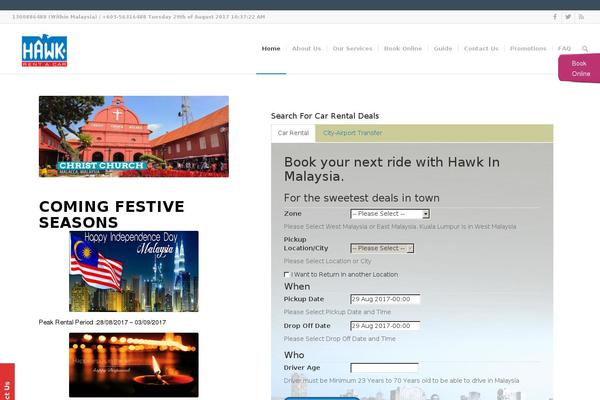Open the RSS feed icon
The width and height of the screenshot is (600, 400).
(x=581, y=17)
